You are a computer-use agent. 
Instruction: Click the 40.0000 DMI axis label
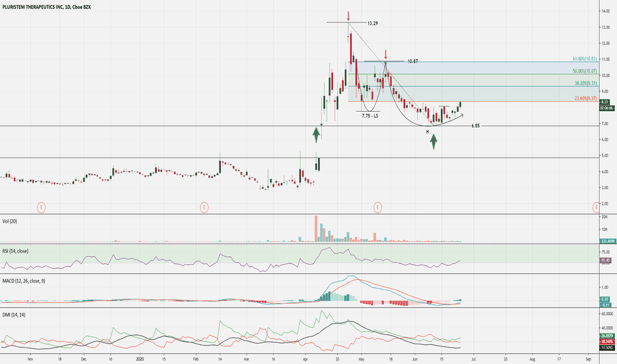(607, 328)
